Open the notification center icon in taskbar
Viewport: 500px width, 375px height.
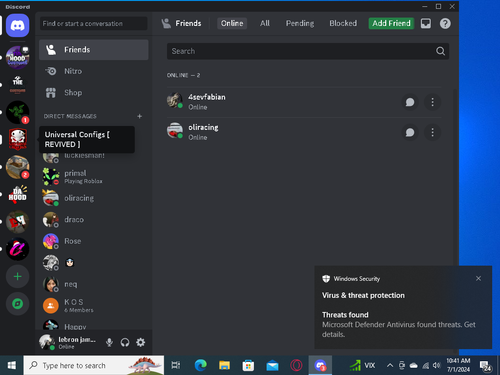point(486,366)
